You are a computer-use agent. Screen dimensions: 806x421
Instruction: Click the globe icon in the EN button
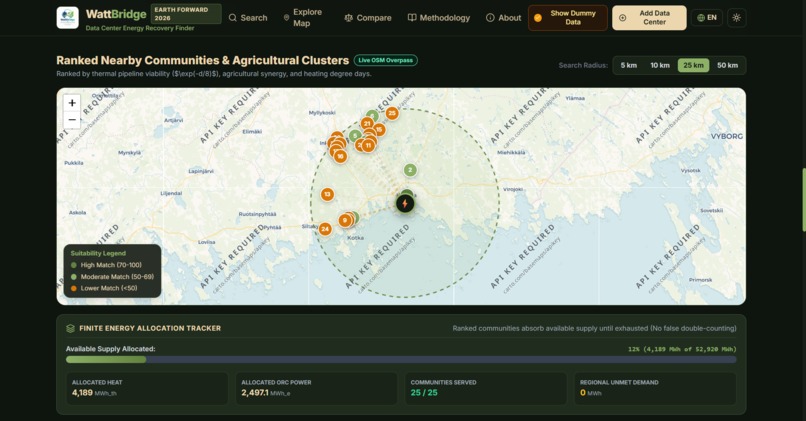click(x=701, y=17)
